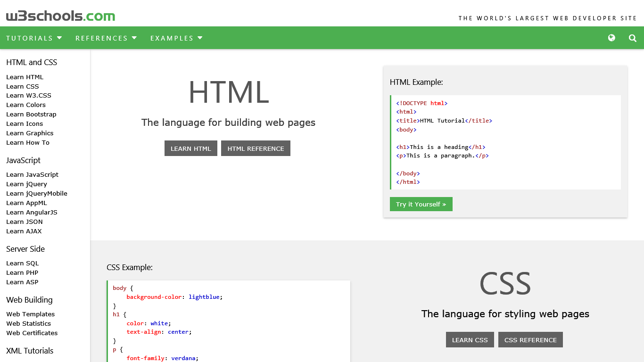Open the Learn JavaScript page
This screenshot has height=362, width=644.
(x=32, y=174)
